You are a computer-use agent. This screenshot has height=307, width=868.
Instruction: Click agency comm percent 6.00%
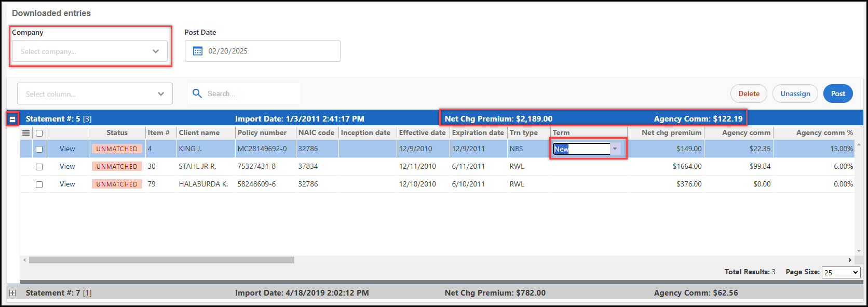pos(843,166)
